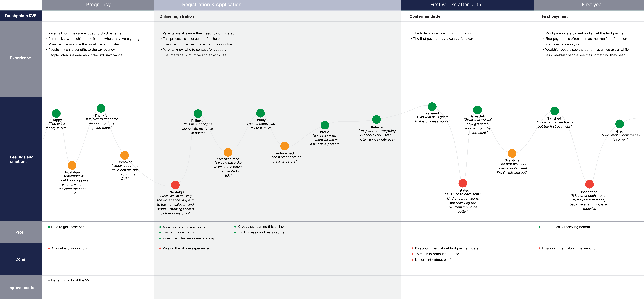Click the red Irritated emotion circle
The image size is (644, 299).
point(463,183)
